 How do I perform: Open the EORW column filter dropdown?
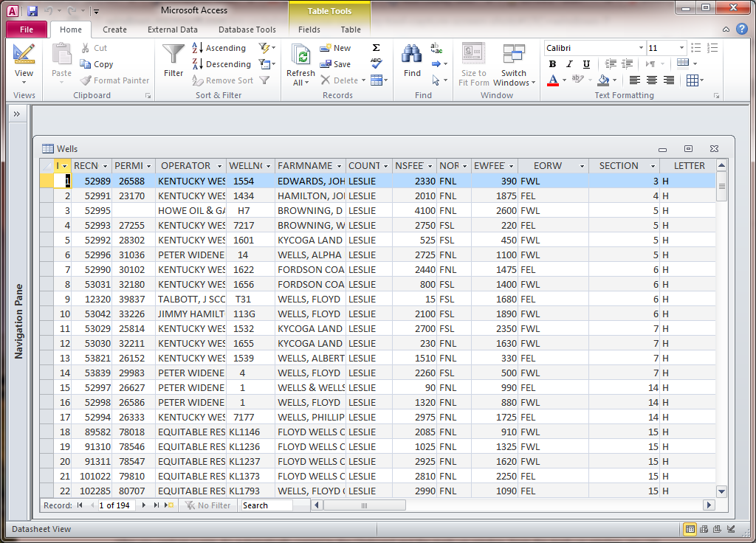click(x=582, y=166)
